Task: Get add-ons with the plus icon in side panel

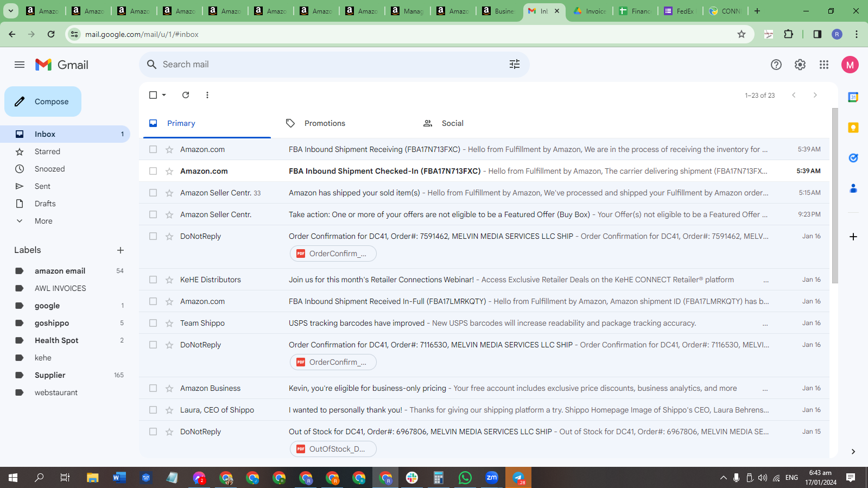Action: pyautogui.click(x=853, y=237)
